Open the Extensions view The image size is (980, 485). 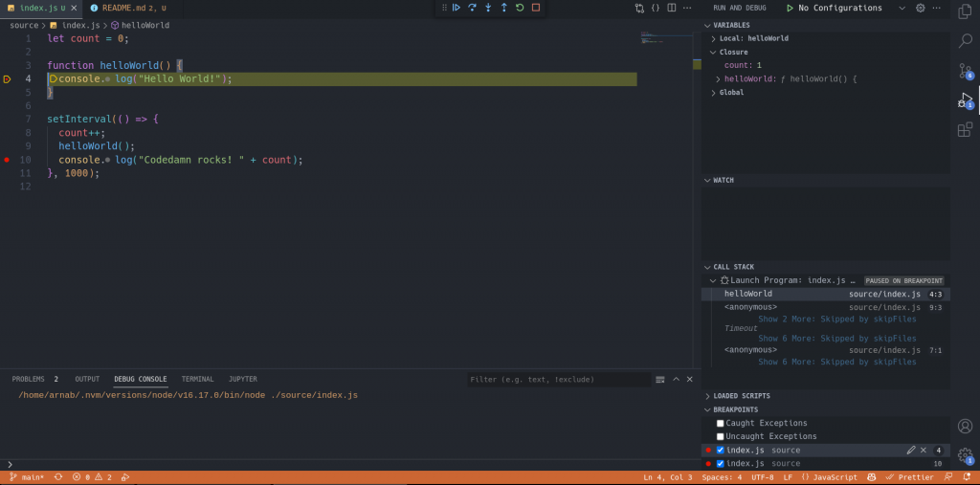pyautogui.click(x=965, y=130)
